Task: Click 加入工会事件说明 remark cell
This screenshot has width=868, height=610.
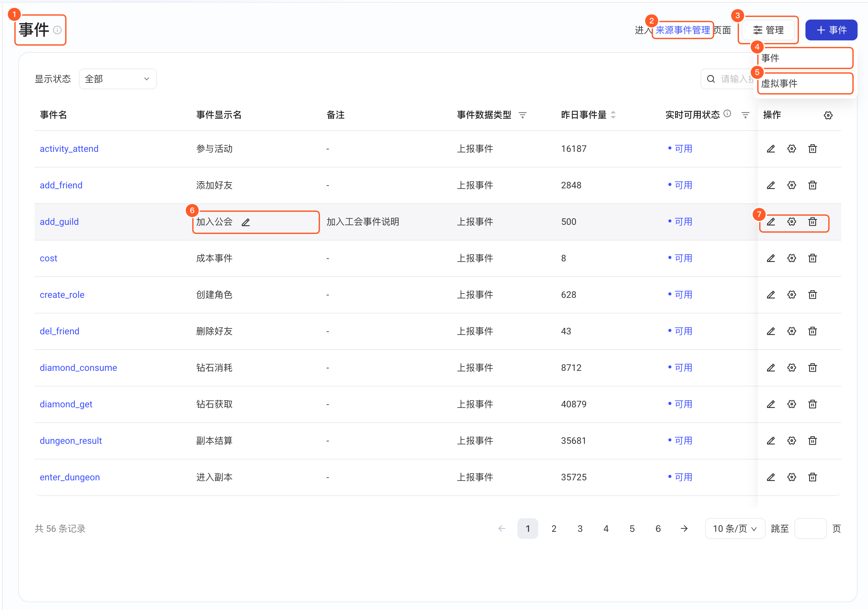Action: pos(363,222)
